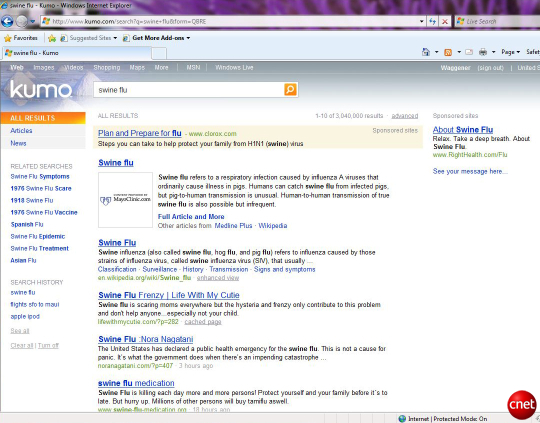
Task: Expand the RSS feeds dropdown arrow
Action: click(459, 52)
